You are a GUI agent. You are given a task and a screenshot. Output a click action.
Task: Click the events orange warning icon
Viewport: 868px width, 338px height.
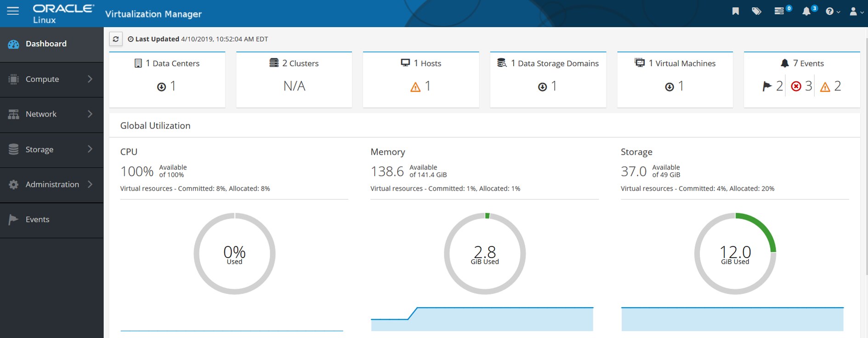[x=825, y=87]
